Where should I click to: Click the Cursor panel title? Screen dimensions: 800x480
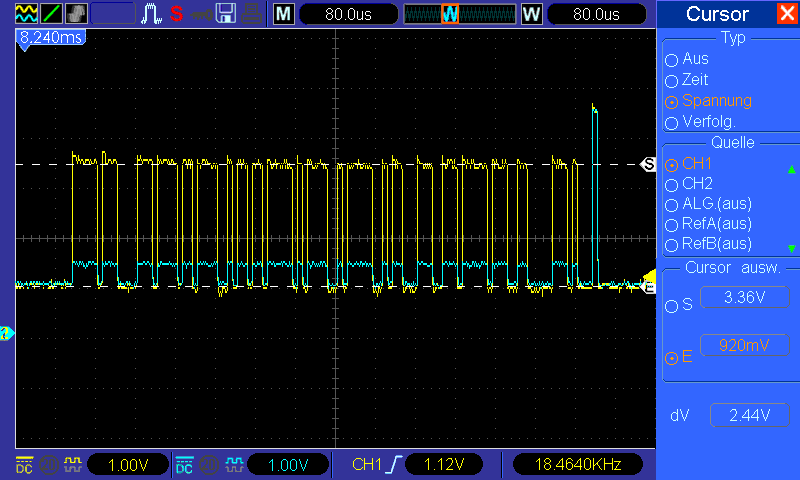(717, 14)
